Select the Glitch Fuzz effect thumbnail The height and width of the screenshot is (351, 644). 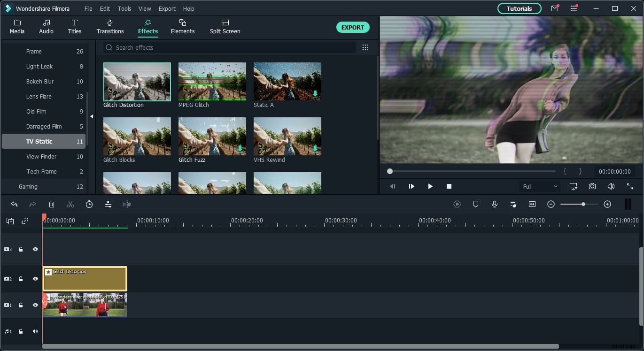point(212,136)
